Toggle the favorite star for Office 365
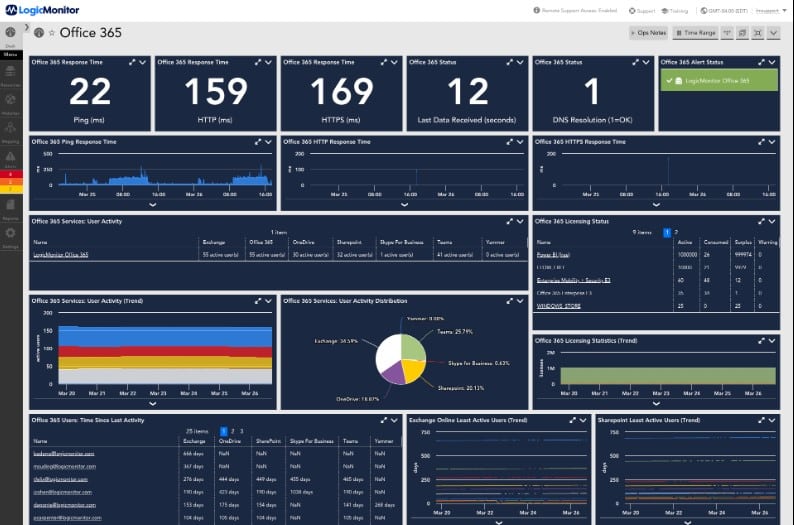Image resolution: width=794 pixels, height=525 pixels. pyautogui.click(x=52, y=33)
